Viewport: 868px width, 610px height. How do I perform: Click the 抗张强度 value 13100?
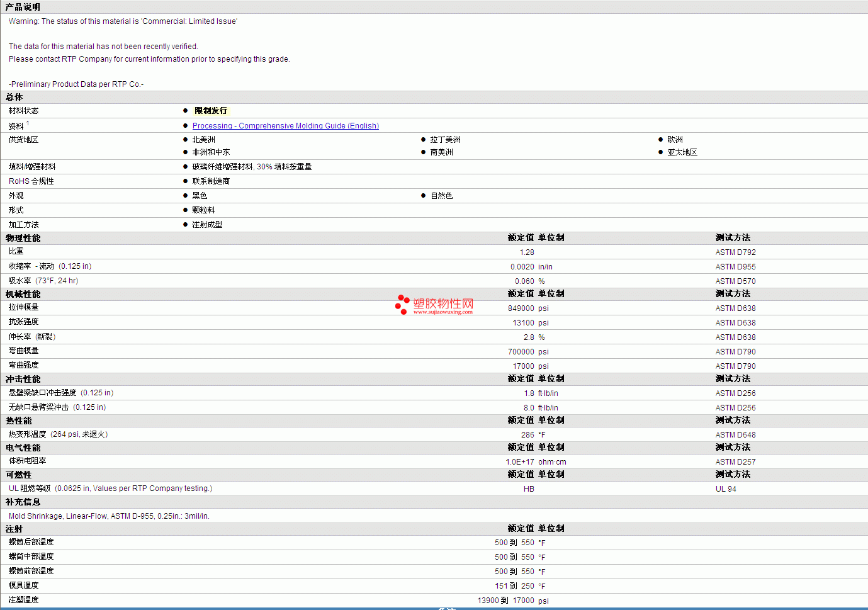click(x=524, y=323)
